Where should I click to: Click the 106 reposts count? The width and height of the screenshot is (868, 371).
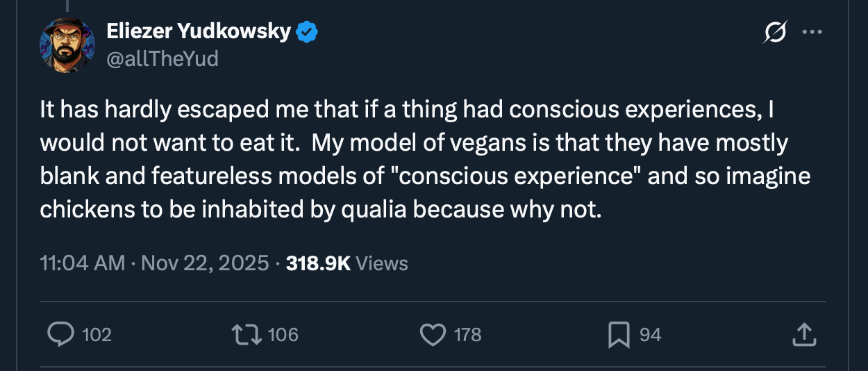coord(283,335)
